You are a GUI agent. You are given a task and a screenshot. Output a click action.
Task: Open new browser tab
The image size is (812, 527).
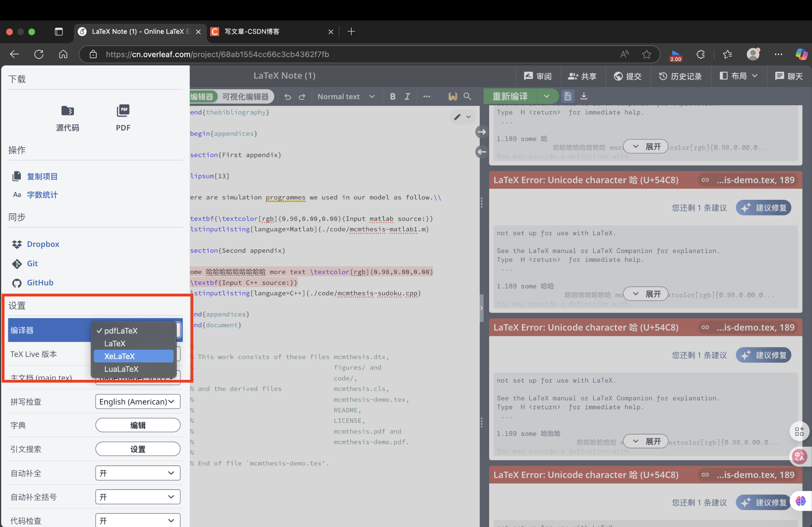[351, 32]
